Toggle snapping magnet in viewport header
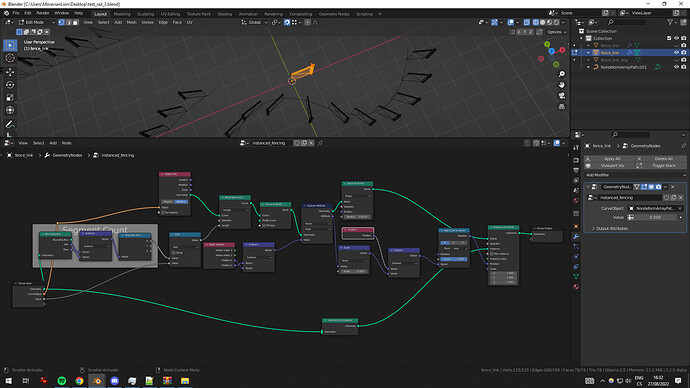 point(287,22)
